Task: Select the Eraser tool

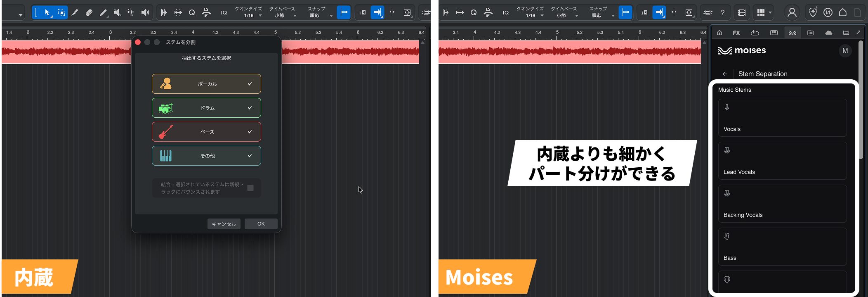Action: (x=89, y=13)
